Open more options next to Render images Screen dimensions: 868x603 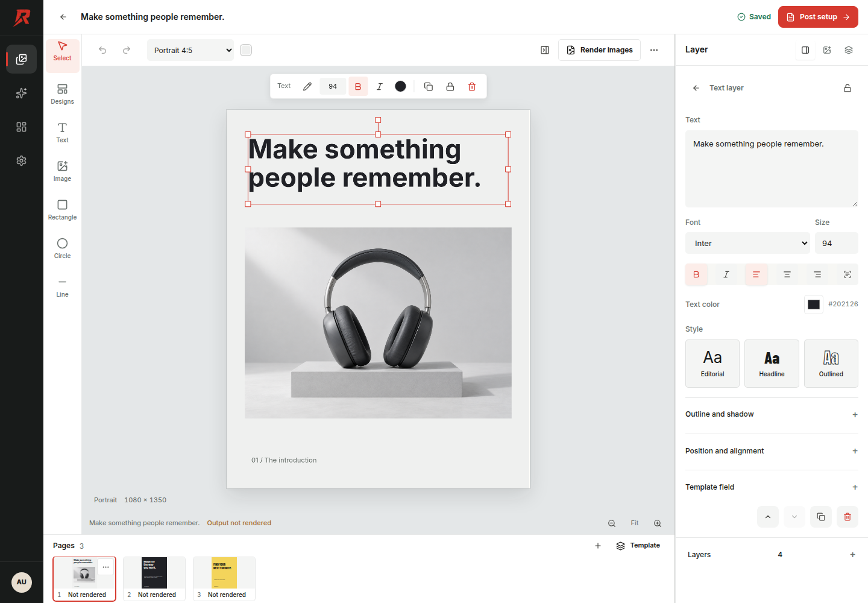pos(654,50)
